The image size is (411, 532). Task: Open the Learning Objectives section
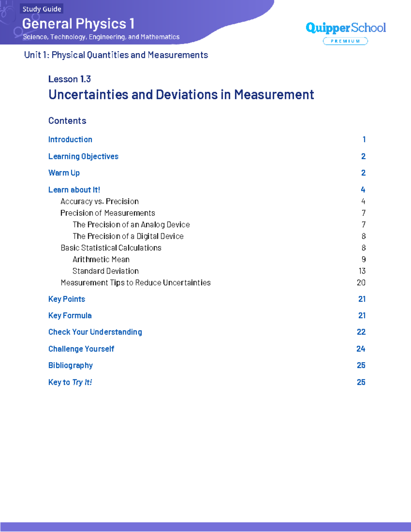click(83, 156)
